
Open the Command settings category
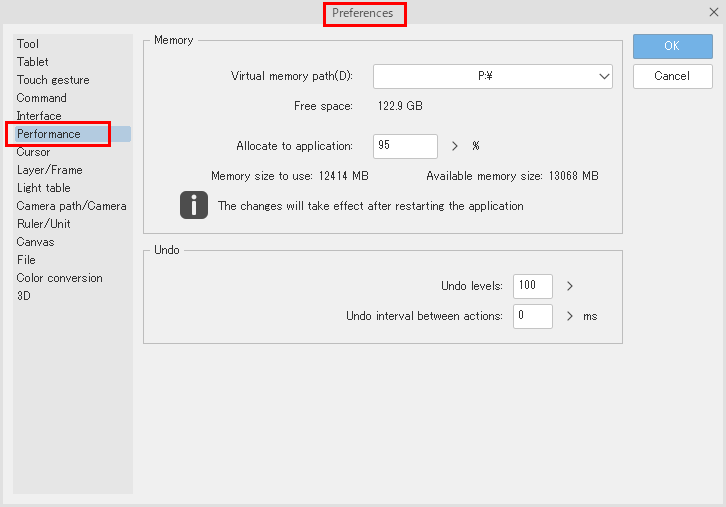pyautogui.click(x=42, y=98)
